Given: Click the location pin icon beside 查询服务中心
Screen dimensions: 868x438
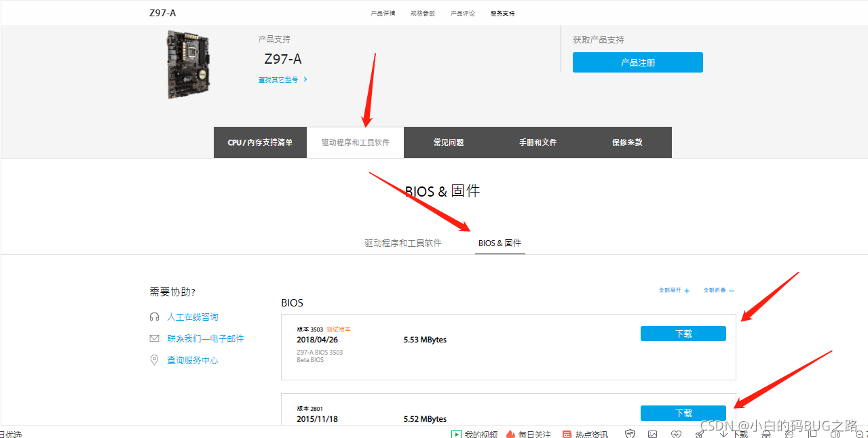Looking at the screenshot, I should 155,360.
